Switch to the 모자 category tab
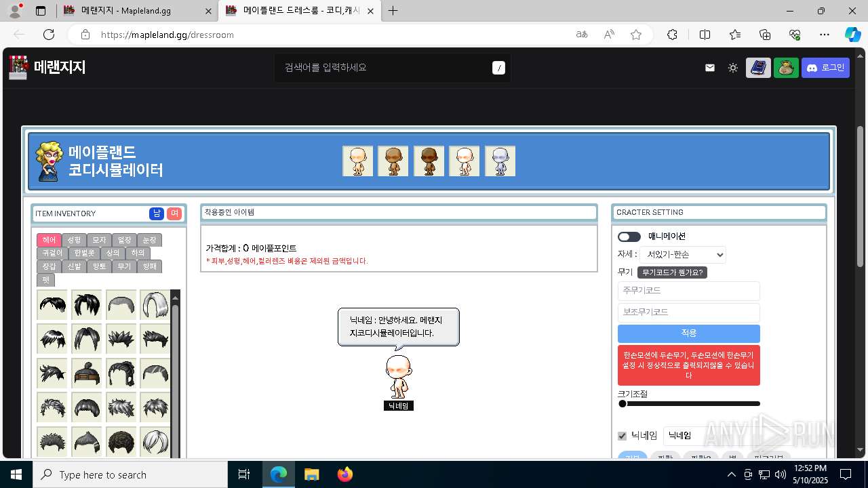The height and width of the screenshot is (488, 868). (99, 240)
